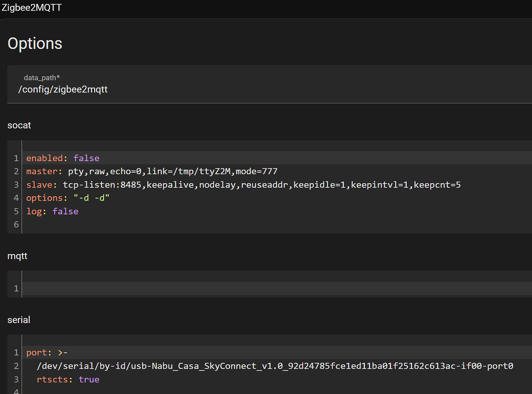Click the Options heading
The height and width of the screenshot is (394, 532).
pos(35,43)
